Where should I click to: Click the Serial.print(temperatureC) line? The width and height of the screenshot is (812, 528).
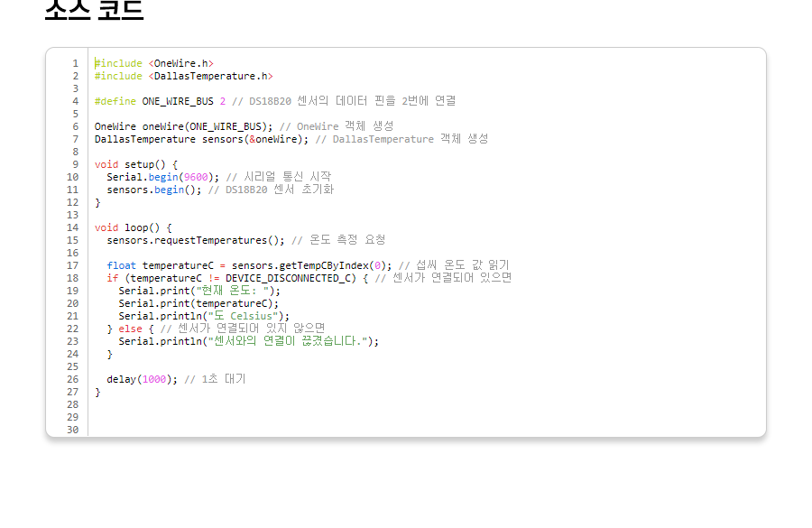click(198, 303)
